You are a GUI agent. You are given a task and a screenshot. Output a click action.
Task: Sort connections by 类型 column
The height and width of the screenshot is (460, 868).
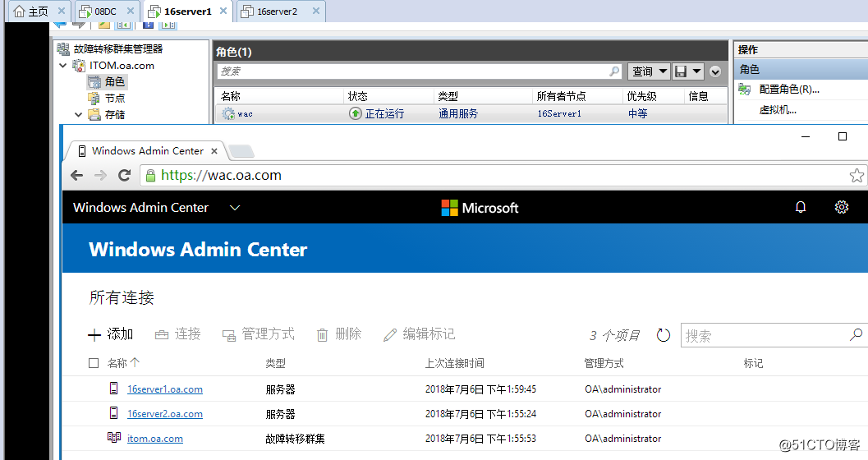coord(276,363)
